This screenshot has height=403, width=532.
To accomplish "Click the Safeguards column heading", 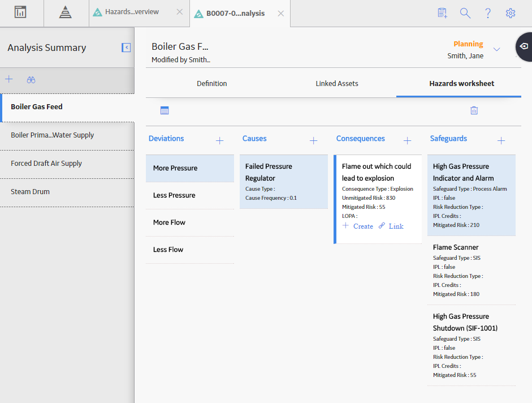I will point(448,139).
